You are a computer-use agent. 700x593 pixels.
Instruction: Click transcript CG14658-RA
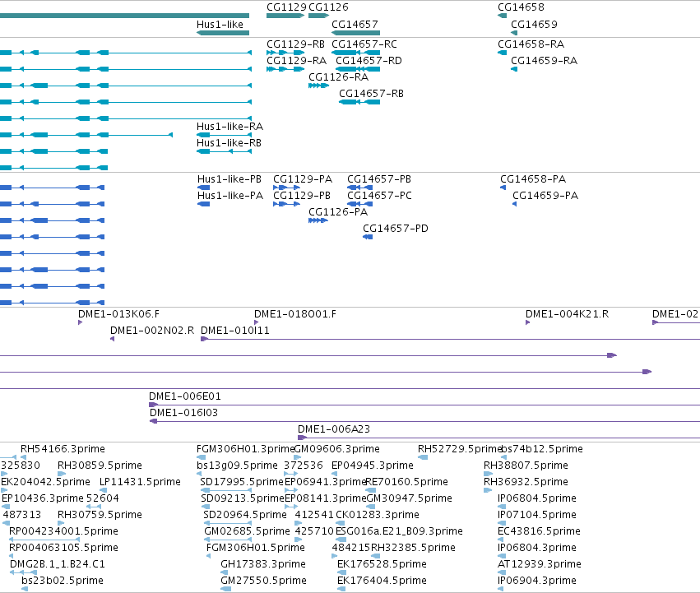tap(503, 53)
